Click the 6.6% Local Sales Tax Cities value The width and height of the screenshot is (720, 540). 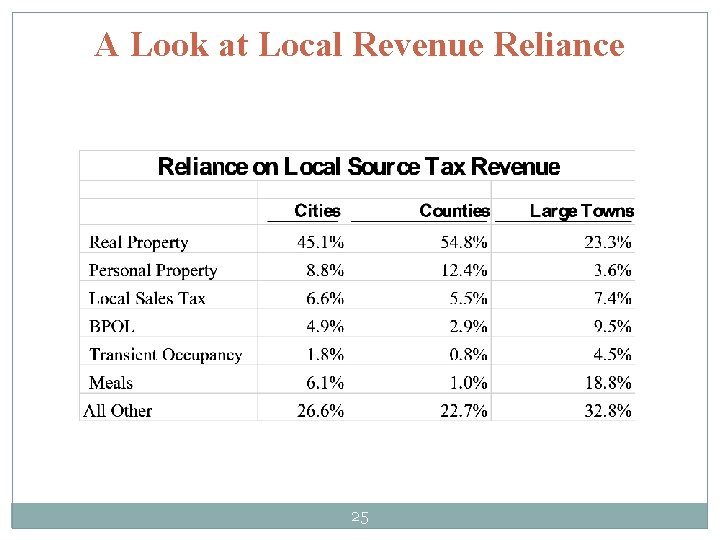[325, 298]
